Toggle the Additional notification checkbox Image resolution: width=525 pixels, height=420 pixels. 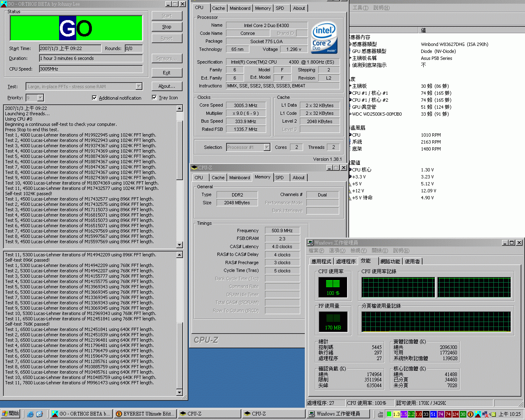click(x=94, y=98)
